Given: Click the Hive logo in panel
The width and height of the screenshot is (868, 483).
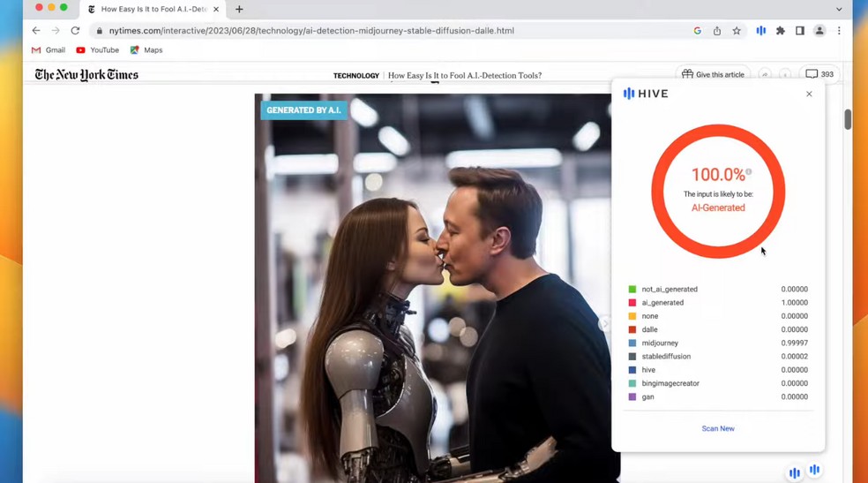Looking at the screenshot, I should point(646,94).
